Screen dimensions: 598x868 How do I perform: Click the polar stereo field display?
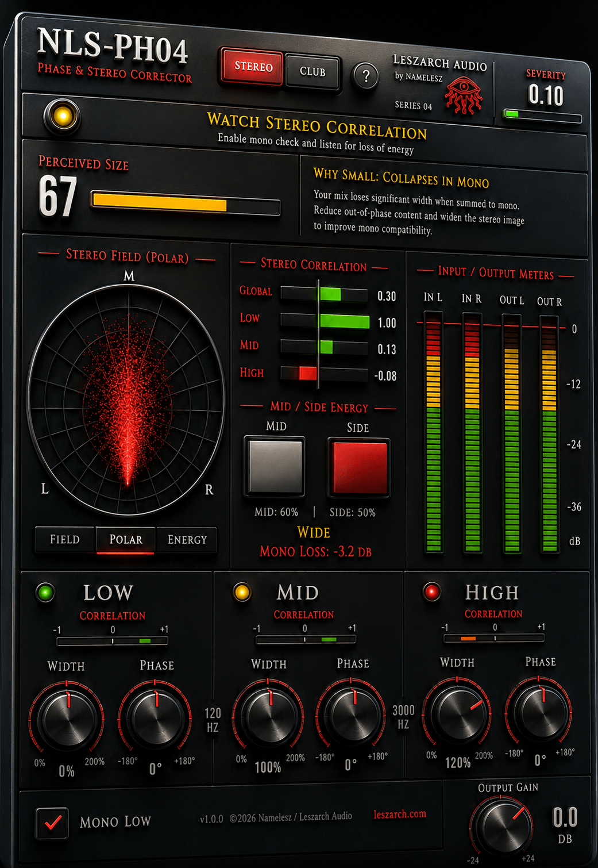126,400
